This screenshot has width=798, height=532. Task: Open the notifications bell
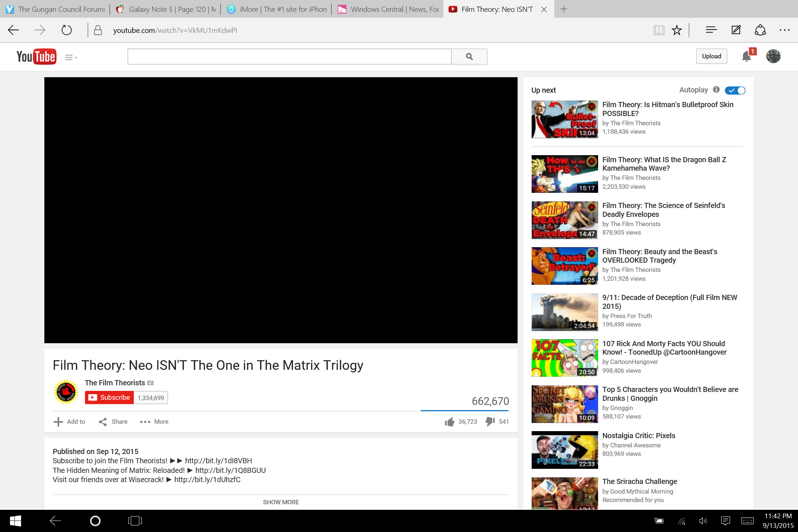(746, 56)
